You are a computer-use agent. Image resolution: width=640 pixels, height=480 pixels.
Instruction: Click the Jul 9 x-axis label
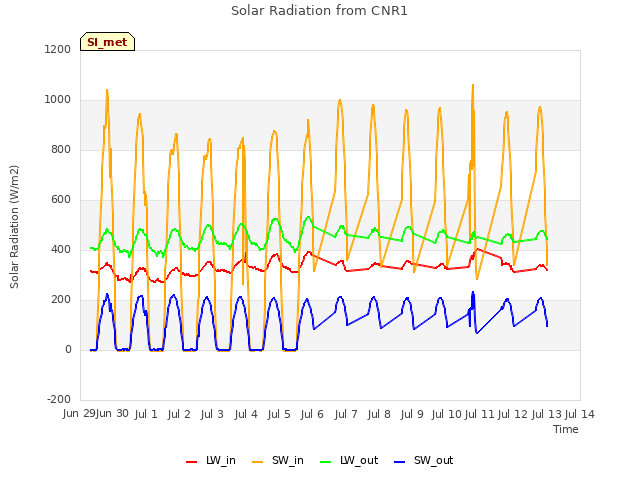(412, 414)
